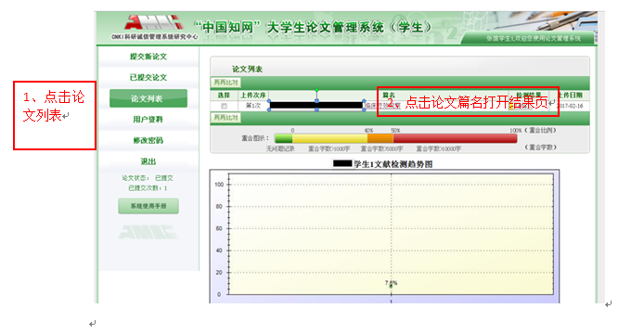Click the yellow segment of the legend bar
644x334 pixels.
click(x=330, y=138)
